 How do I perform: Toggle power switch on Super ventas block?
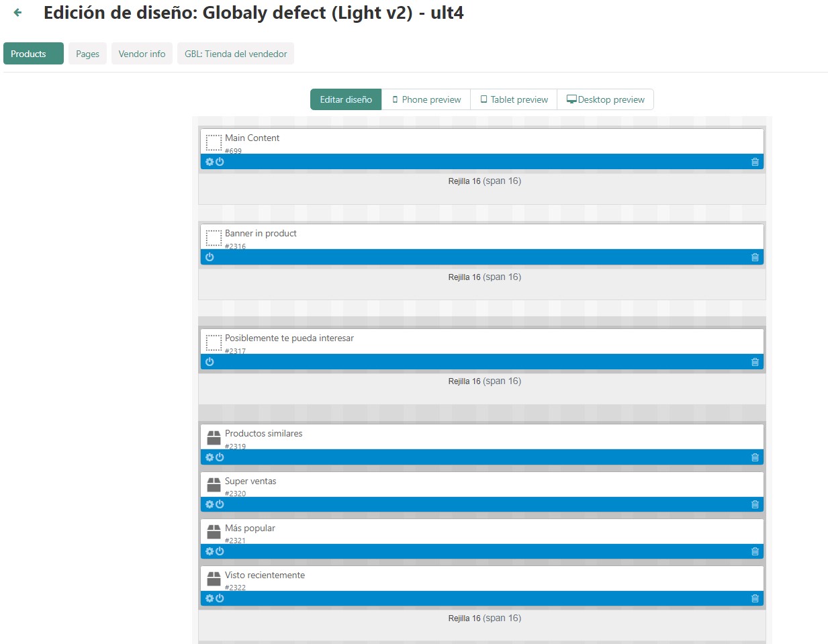point(220,504)
